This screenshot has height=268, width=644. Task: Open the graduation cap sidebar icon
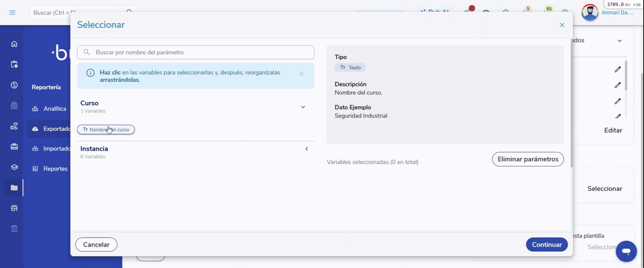[x=14, y=167]
